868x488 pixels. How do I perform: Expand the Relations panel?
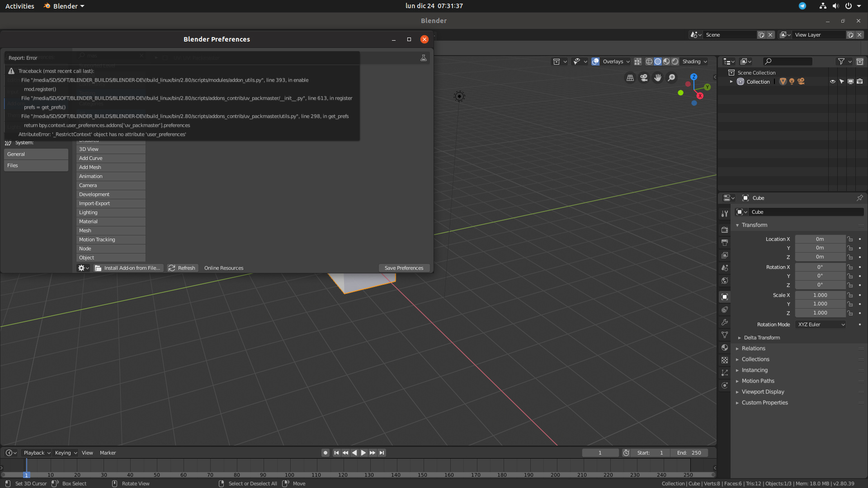(753, 348)
